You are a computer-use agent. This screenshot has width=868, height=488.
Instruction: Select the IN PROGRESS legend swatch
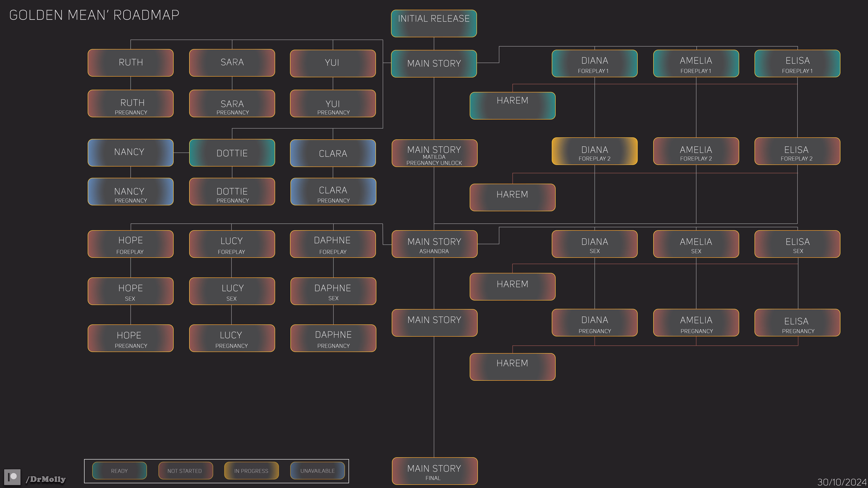(251, 470)
